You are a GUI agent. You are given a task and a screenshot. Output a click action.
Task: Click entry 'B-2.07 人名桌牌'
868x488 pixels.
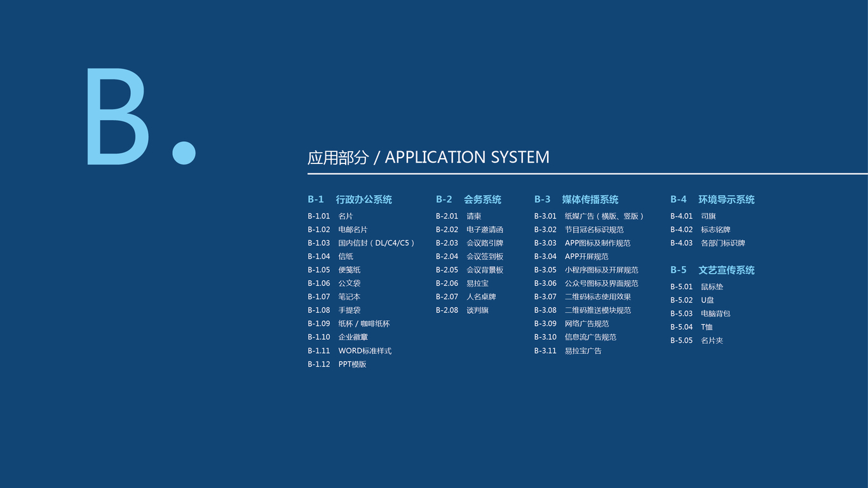pos(466,297)
